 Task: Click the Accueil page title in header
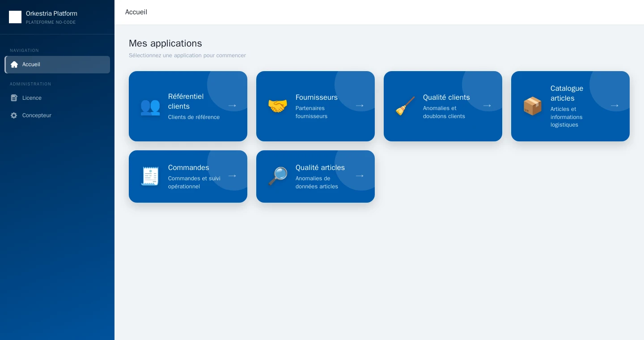136,12
